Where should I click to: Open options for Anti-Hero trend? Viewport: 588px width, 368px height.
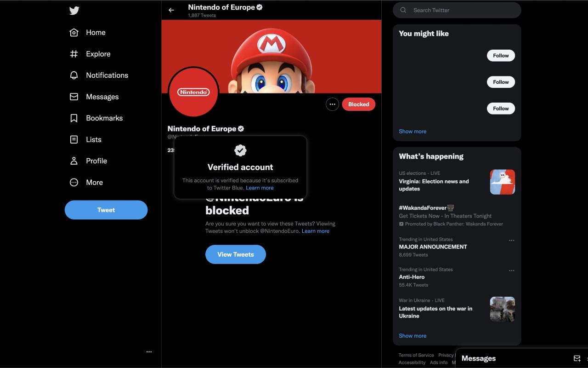click(x=511, y=270)
